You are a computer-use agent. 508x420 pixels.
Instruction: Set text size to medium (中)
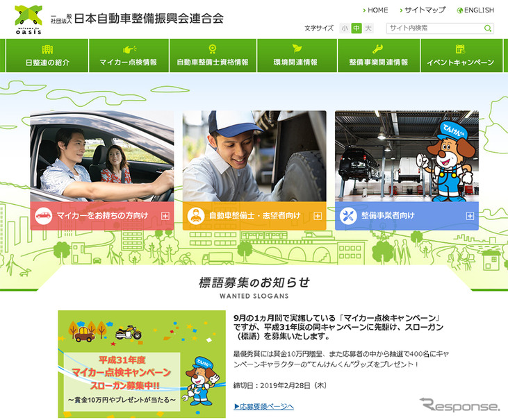357,28
